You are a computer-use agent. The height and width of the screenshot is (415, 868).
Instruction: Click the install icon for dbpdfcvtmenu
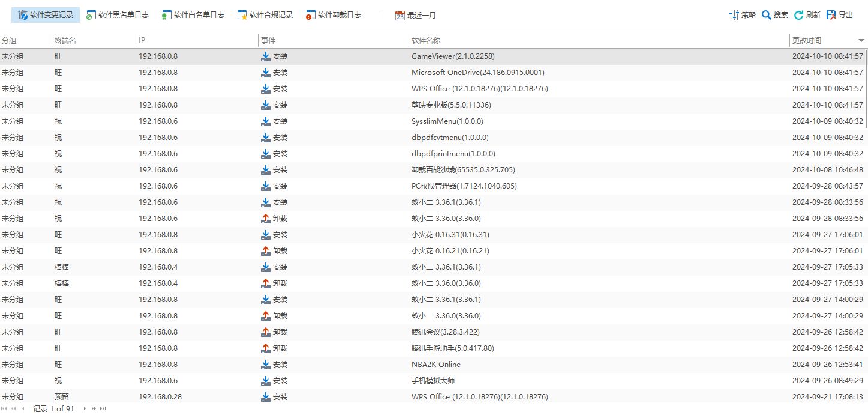[266, 138]
